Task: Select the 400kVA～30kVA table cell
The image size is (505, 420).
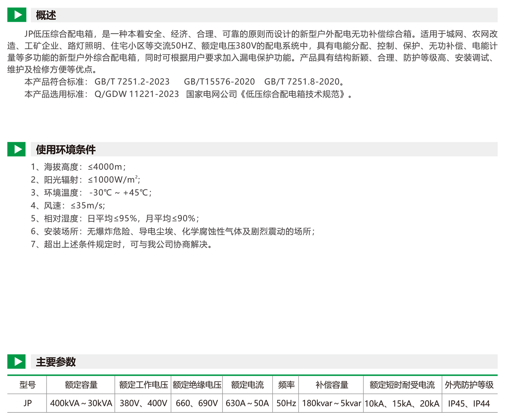Action: 81,403
